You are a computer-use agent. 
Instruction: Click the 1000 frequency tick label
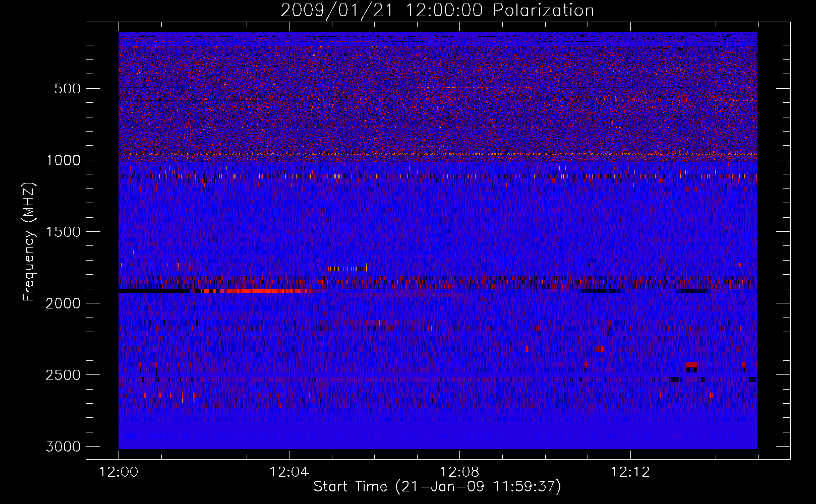pos(64,160)
